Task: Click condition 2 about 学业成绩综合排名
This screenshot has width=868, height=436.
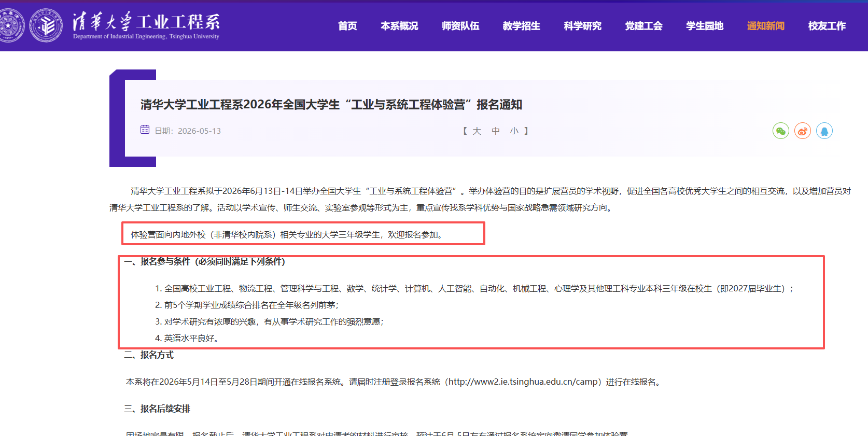Action: coord(247,305)
